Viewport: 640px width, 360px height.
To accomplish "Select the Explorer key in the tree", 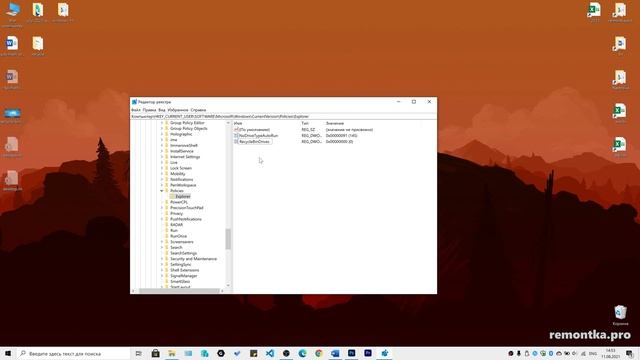I will pos(182,196).
